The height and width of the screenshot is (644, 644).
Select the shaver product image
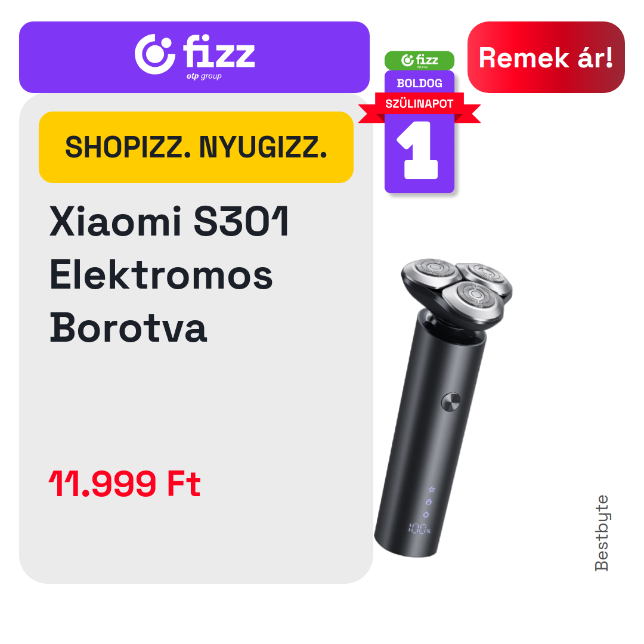coord(443,407)
